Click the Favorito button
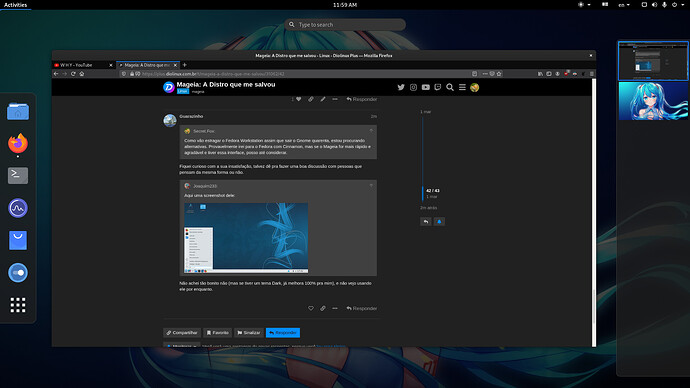The width and height of the screenshot is (690, 388). click(217, 333)
